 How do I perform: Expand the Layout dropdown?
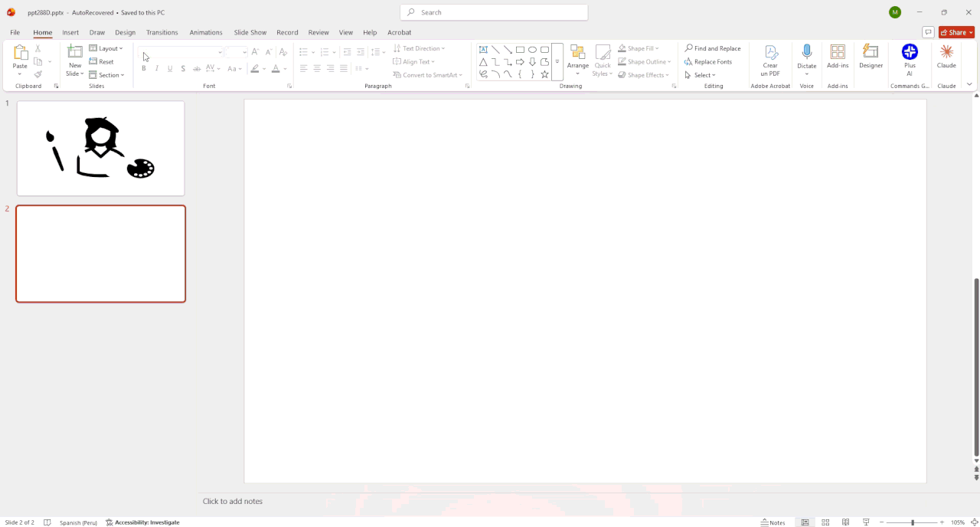coord(106,48)
